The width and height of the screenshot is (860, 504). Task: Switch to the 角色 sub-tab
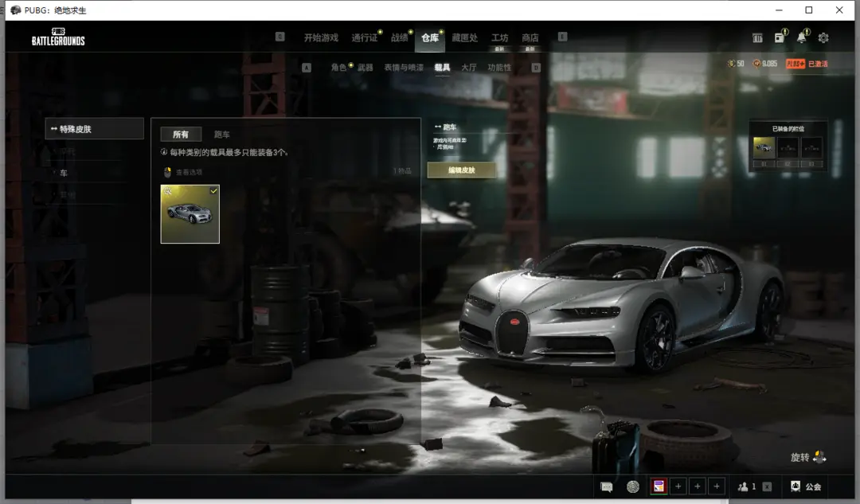[338, 68]
